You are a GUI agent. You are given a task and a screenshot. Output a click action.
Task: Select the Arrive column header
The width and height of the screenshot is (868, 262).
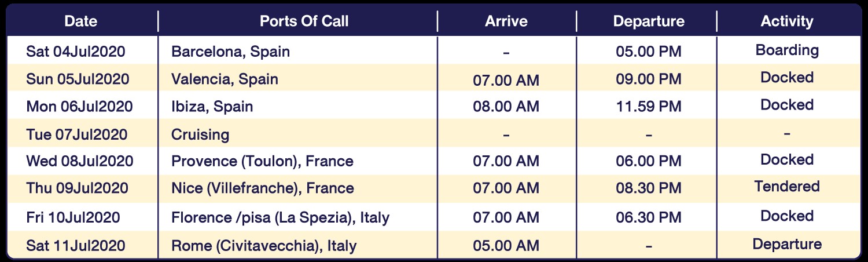pyautogui.click(x=506, y=21)
